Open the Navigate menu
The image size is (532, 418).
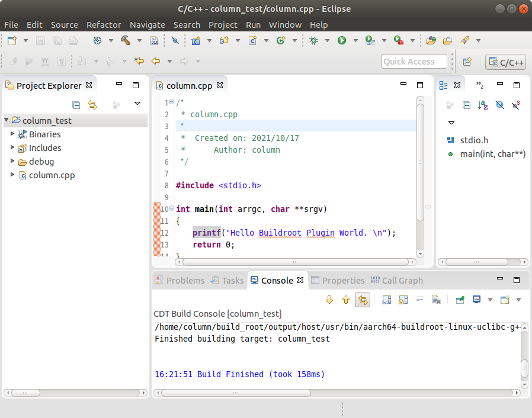(148, 25)
